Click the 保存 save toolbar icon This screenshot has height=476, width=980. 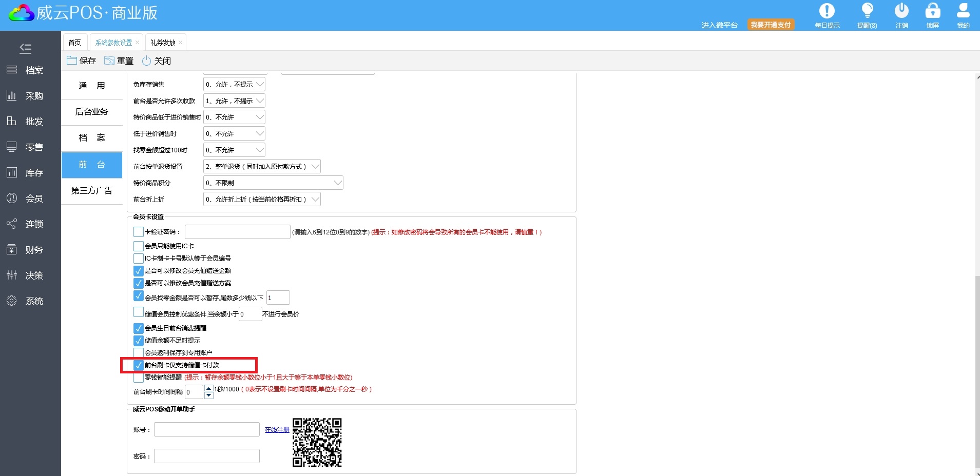coord(72,61)
